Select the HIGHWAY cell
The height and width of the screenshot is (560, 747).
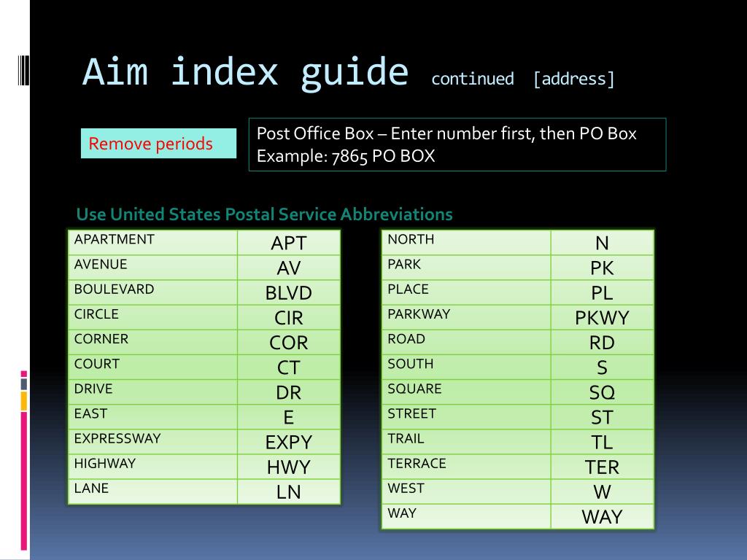point(153,467)
